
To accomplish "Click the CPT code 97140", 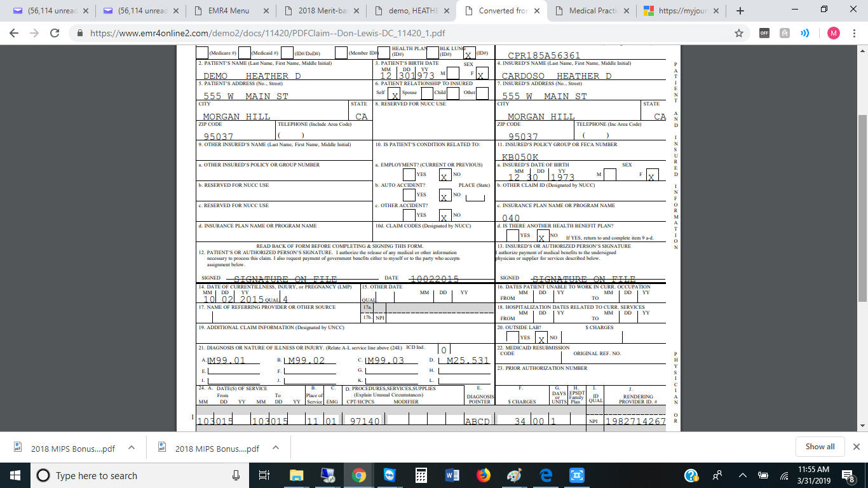I will pyautogui.click(x=365, y=421).
